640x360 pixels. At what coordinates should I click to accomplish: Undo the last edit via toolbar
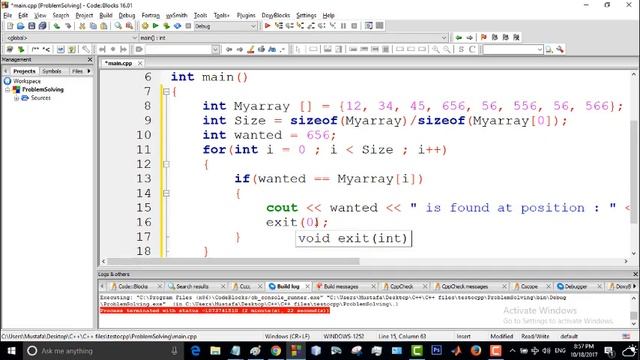(57, 26)
